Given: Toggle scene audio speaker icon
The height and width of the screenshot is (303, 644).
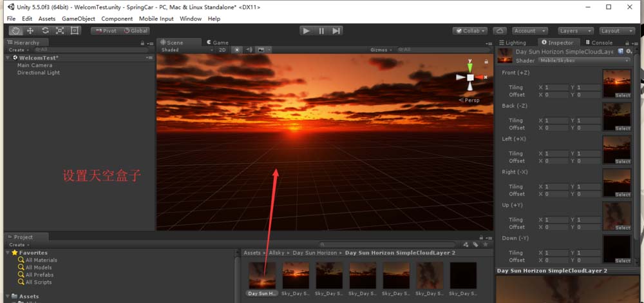Looking at the screenshot, I should coord(249,50).
